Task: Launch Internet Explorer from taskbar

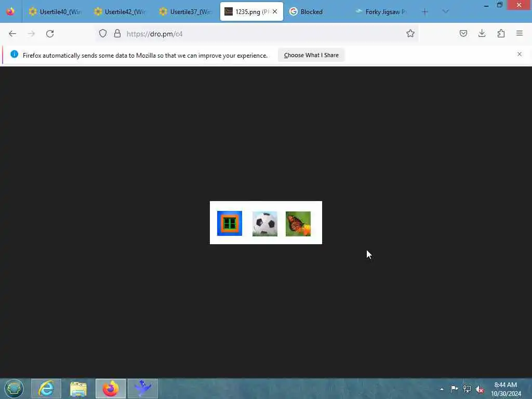Action: coord(46,389)
